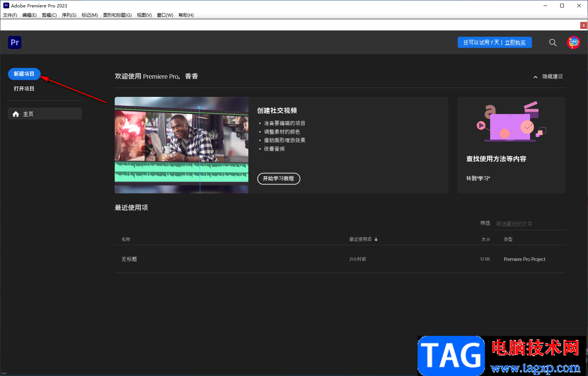The width and height of the screenshot is (588, 376).
Task: Click the 查找使用方法等内容 heading
Action: [496, 159]
